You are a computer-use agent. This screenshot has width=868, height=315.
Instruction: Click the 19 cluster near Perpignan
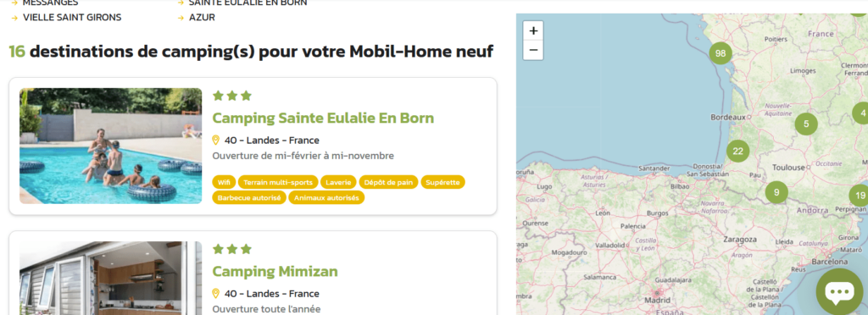[x=860, y=195]
